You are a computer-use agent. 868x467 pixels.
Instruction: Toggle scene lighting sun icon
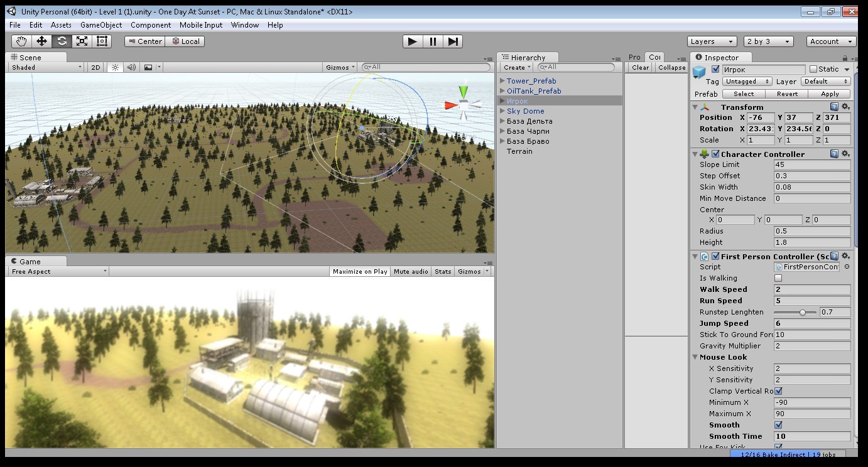(115, 67)
